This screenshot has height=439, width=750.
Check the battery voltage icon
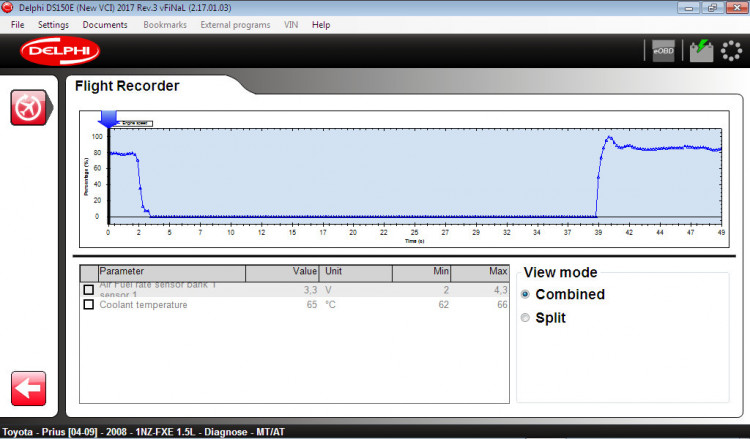coord(701,51)
